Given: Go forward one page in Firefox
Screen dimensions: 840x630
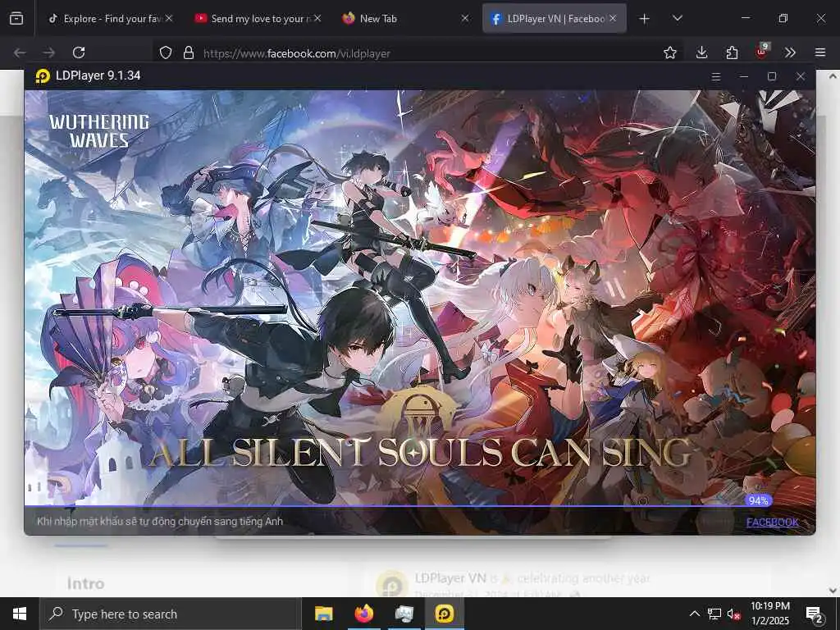Looking at the screenshot, I should click(x=48, y=52).
